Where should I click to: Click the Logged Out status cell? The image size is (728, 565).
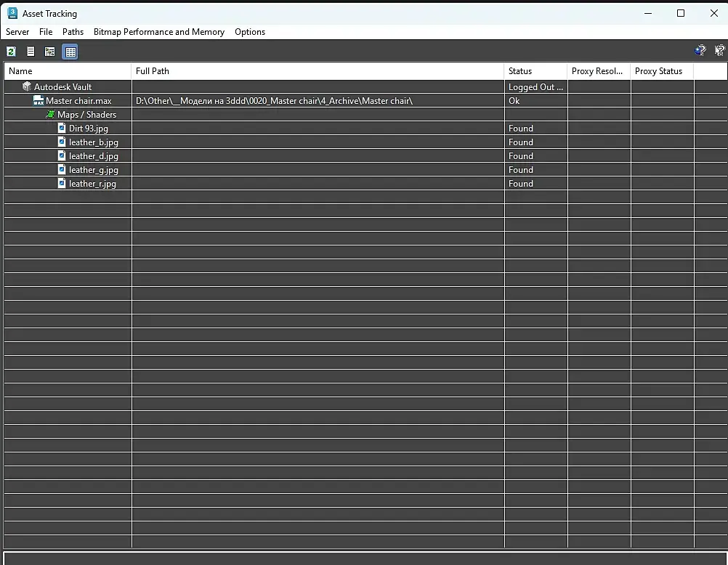(x=535, y=87)
